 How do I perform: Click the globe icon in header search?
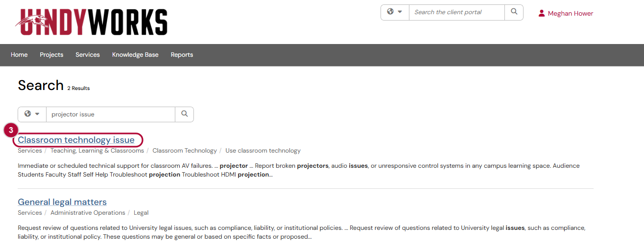click(x=390, y=12)
